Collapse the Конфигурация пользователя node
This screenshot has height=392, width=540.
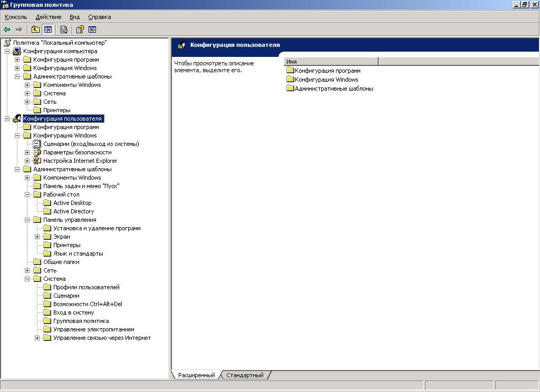click(7, 119)
